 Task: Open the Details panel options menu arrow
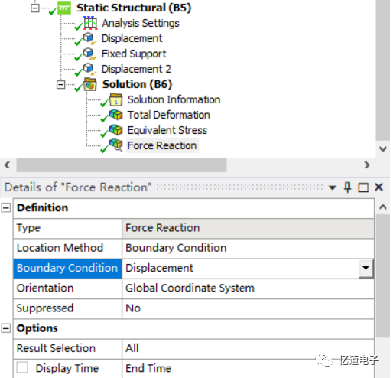tap(332, 188)
